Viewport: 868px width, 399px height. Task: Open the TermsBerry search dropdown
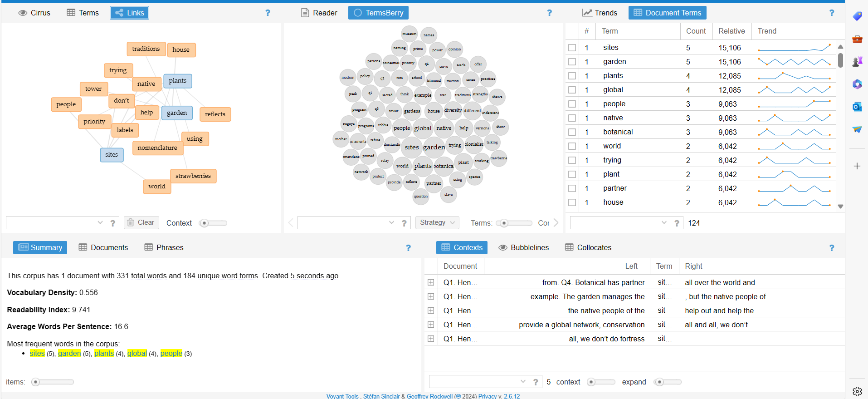(x=392, y=222)
